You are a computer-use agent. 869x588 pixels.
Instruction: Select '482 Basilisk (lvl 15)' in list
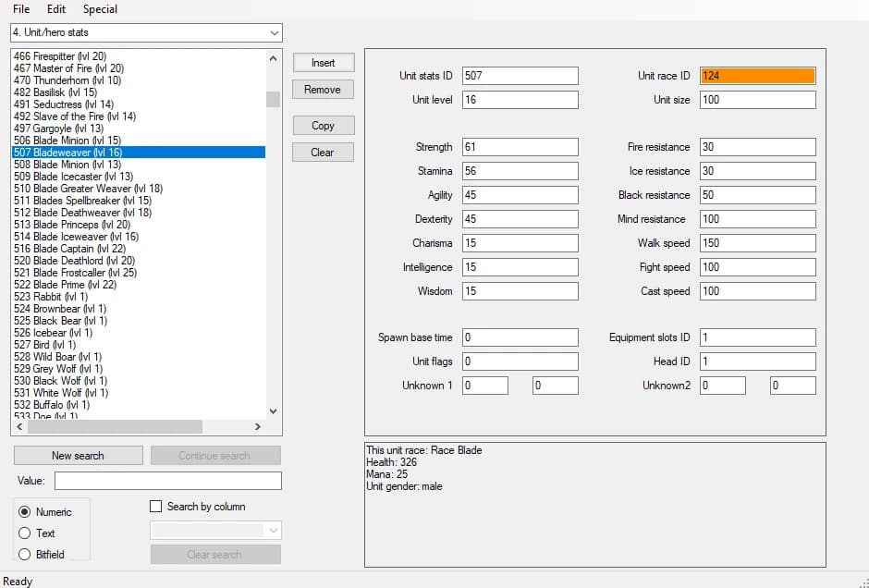(139, 92)
